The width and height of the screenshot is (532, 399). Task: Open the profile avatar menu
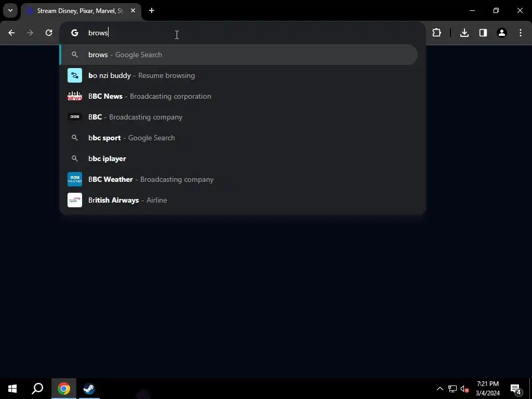502,33
